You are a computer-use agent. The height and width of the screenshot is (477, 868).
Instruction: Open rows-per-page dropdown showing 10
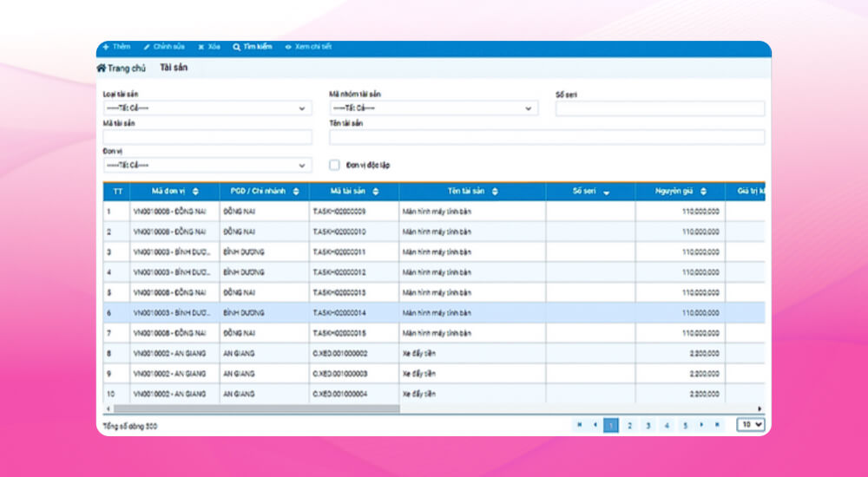coord(751,424)
